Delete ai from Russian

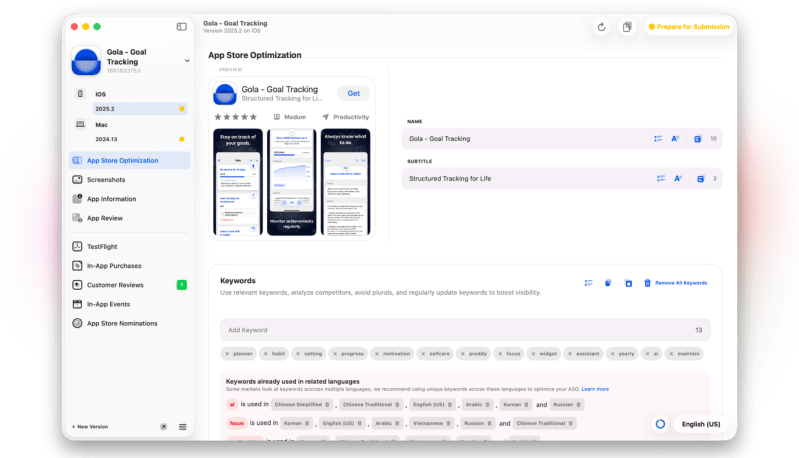click(x=578, y=405)
